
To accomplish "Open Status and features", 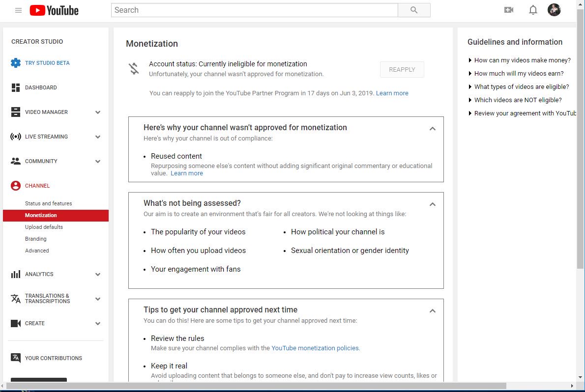I will coord(49,203).
